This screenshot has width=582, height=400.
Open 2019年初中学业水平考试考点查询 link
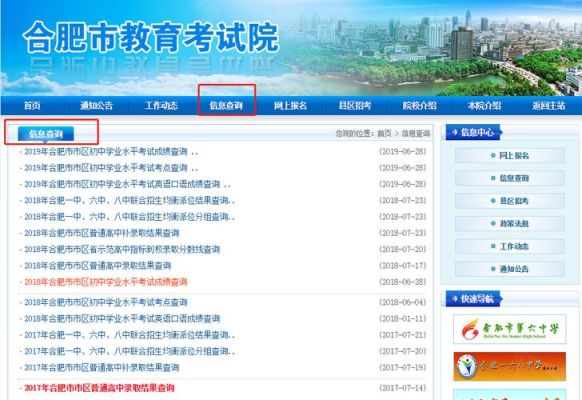click(106, 168)
